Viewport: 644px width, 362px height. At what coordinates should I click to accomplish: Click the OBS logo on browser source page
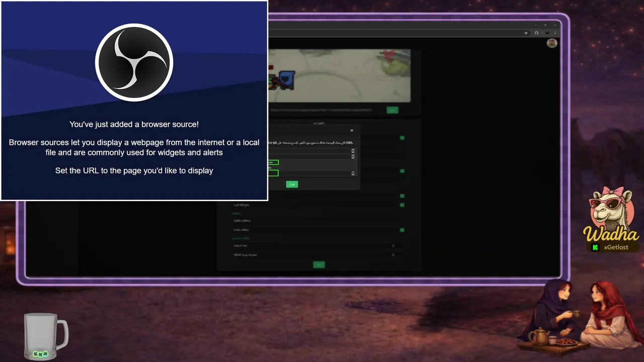(x=134, y=62)
